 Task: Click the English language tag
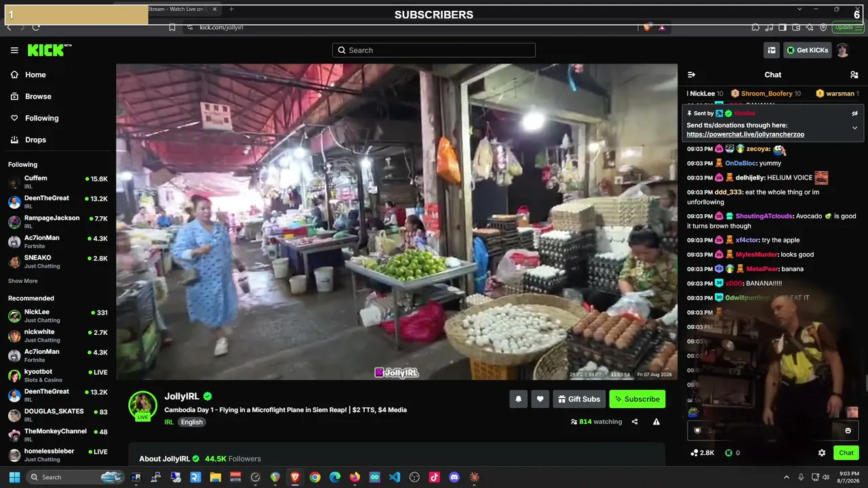(192, 422)
